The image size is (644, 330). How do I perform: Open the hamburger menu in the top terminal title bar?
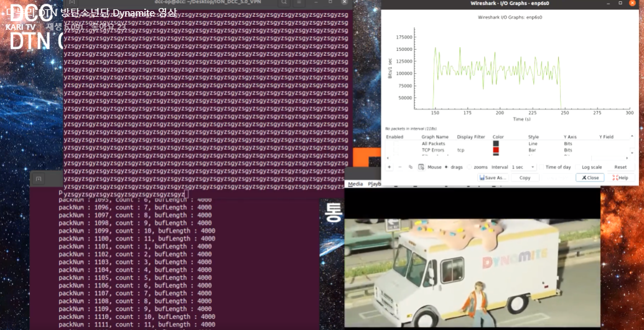(x=301, y=2)
